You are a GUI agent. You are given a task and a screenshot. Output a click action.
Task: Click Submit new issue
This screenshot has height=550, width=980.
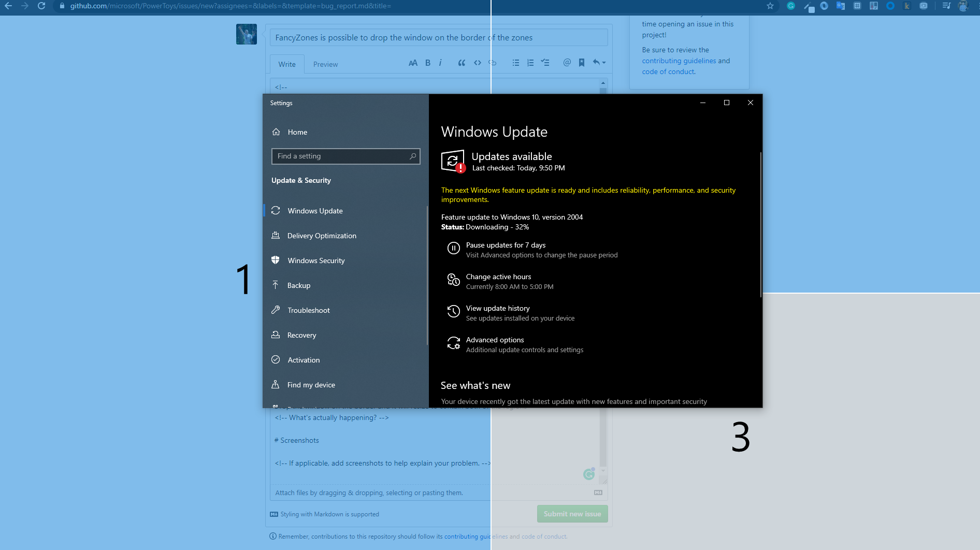click(572, 514)
